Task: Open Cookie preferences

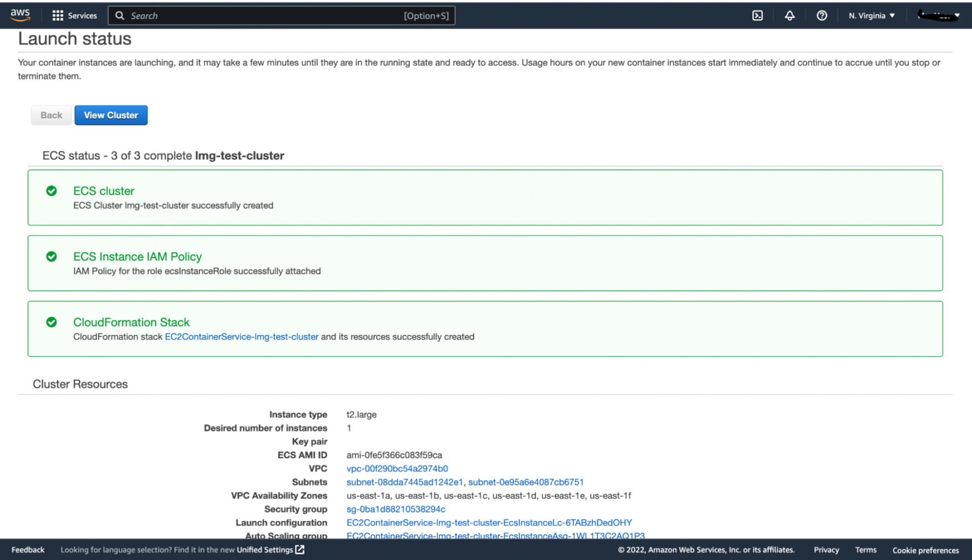Action: point(926,550)
